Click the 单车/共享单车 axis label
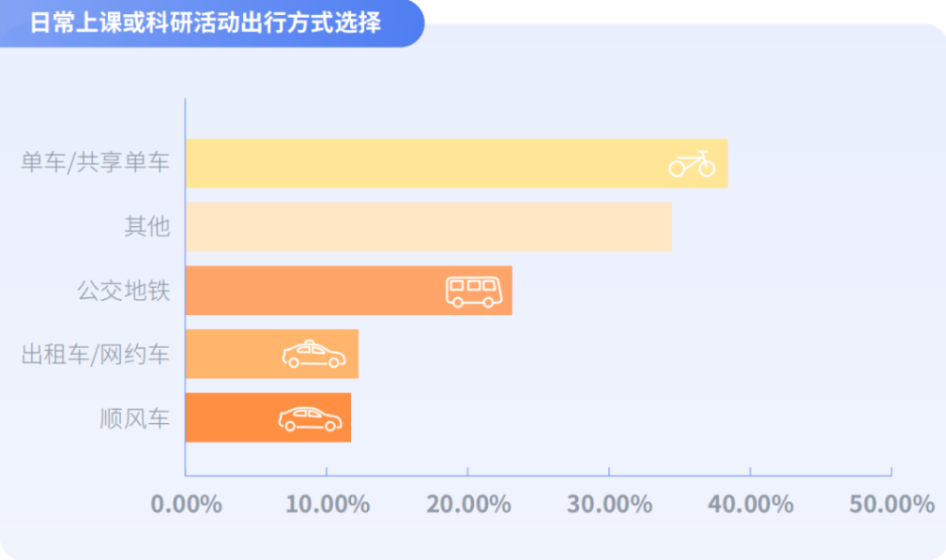The height and width of the screenshot is (560, 946). pos(96,163)
